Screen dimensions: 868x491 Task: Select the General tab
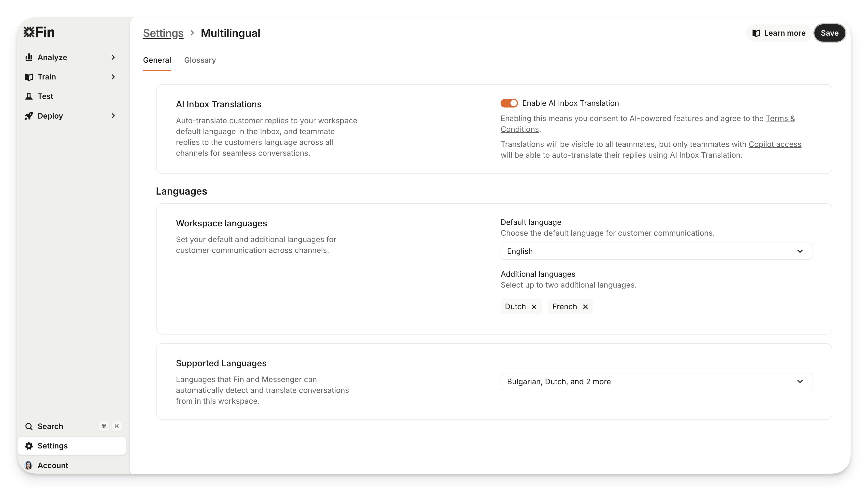(157, 60)
